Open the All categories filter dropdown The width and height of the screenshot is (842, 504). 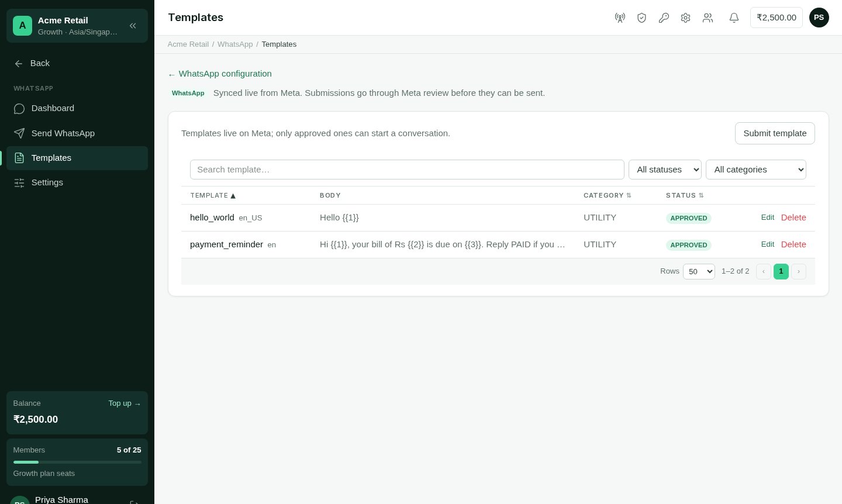pyautogui.click(x=756, y=170)
